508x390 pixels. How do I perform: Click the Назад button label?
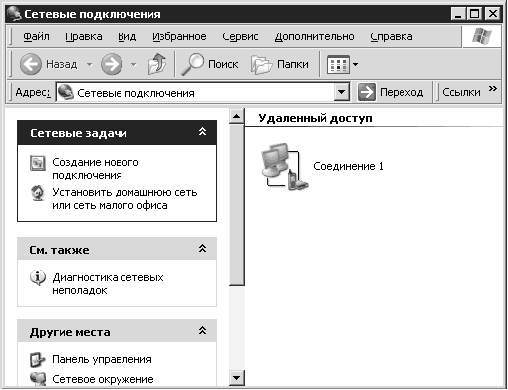pos(62,64)
